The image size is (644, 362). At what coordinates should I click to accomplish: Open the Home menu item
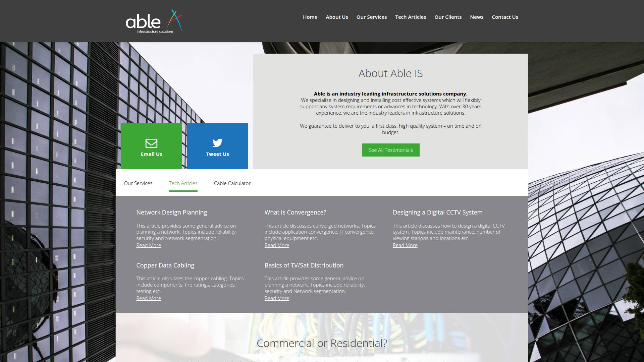[310, 17]
